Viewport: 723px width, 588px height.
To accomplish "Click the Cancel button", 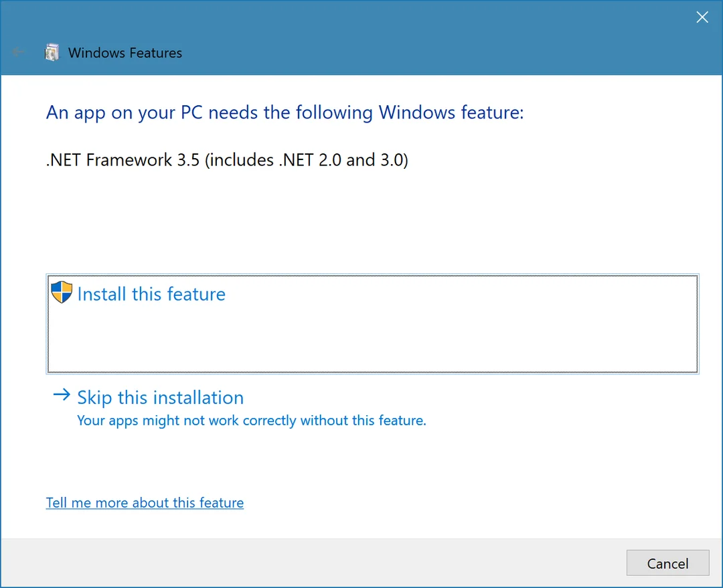I will (x=667, y=563).
